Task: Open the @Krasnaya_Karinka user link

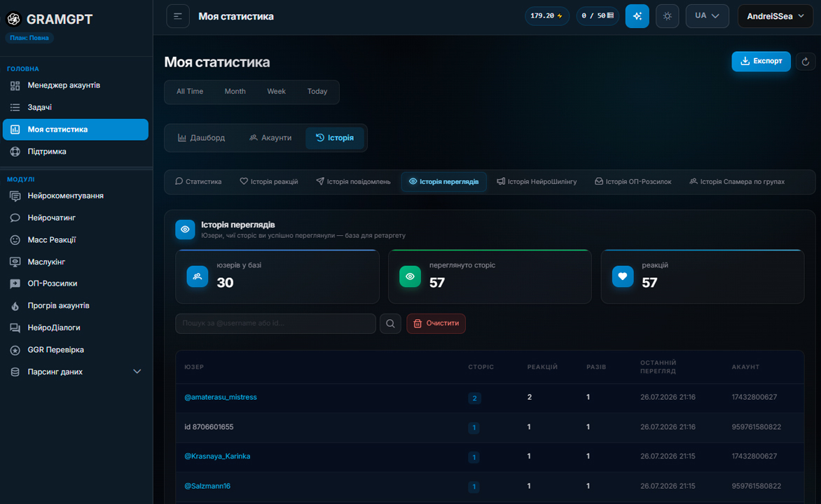Action: pos(217,456)
